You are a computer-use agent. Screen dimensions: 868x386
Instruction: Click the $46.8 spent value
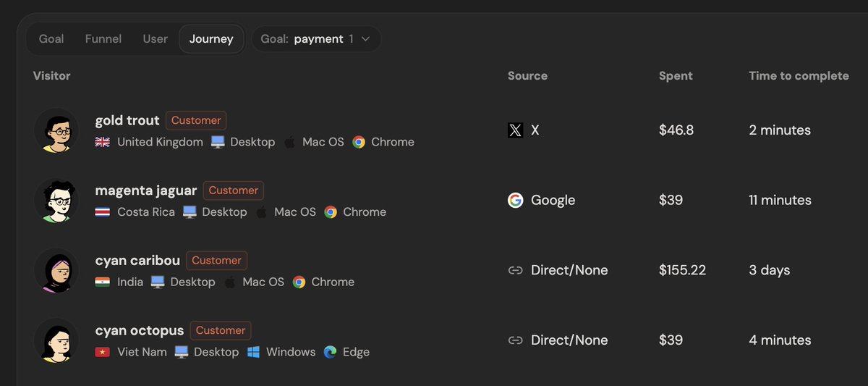pyautogui.click(x=676, y=130)
